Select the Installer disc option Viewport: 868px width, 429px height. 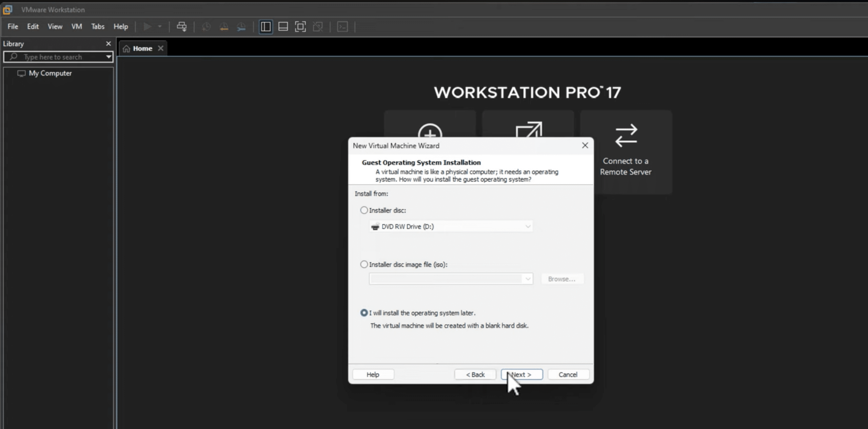pos(364,210)
